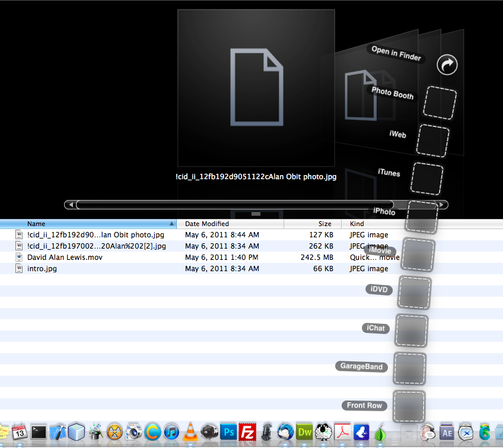
Task: Click the iTunes icon in the Dock
Action: [x=171, y=432]
